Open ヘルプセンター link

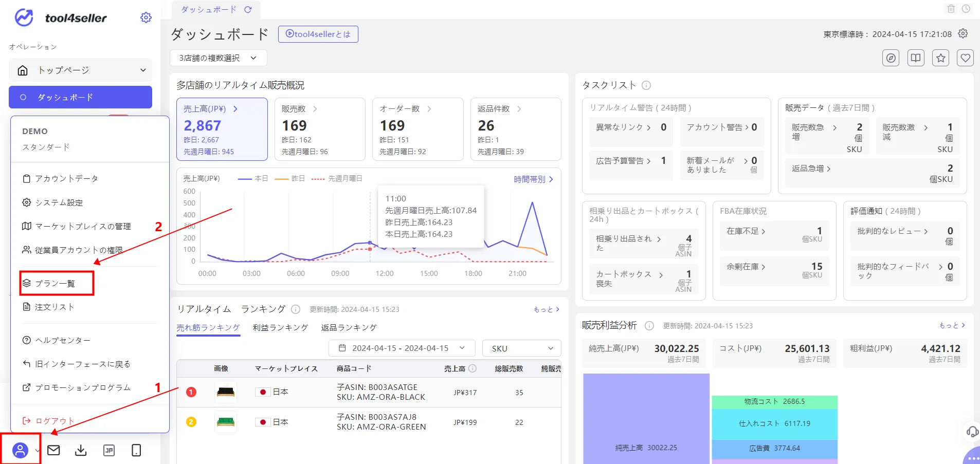(x=56, y=340)
